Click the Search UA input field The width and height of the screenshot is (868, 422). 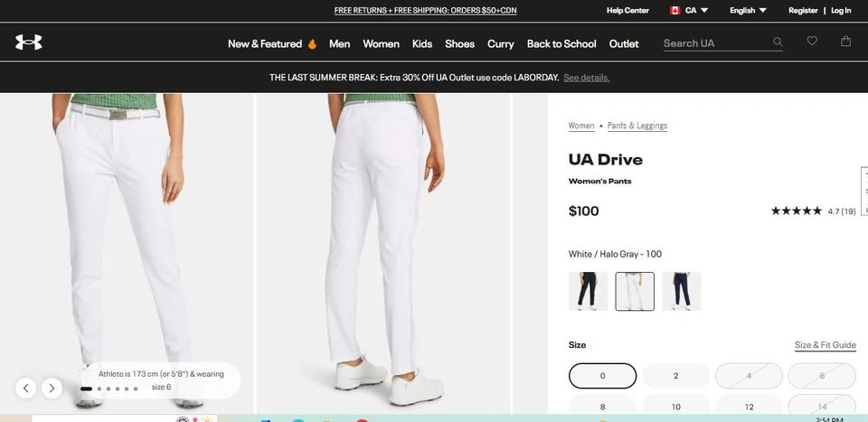coord(717,43)
